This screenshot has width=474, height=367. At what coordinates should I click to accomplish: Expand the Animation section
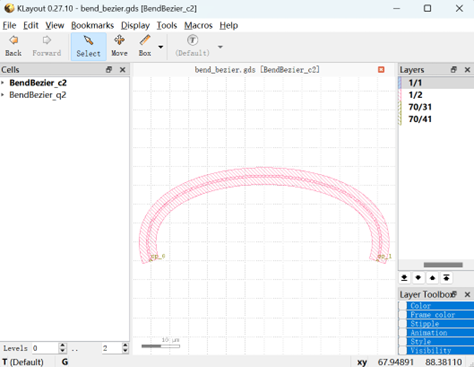pyautogui.click(x=440, y=333)
